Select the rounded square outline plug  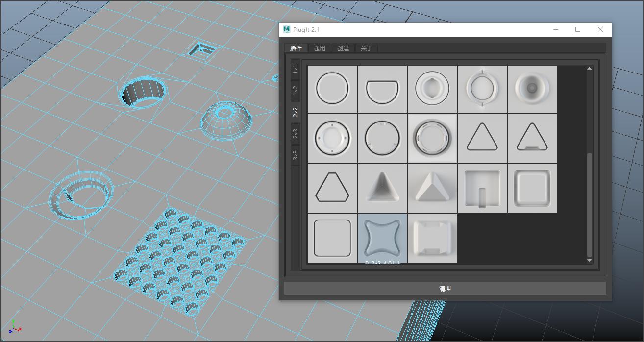[332, 238]
